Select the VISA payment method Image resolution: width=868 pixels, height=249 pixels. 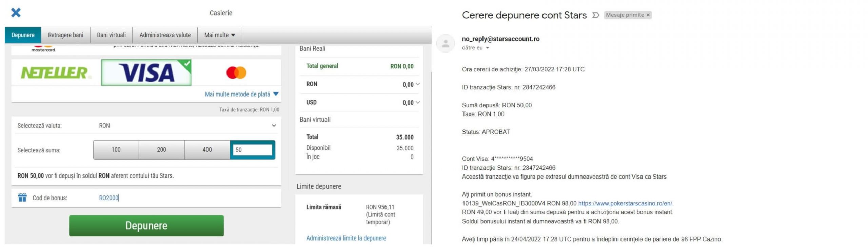click(x=146, y=72)
